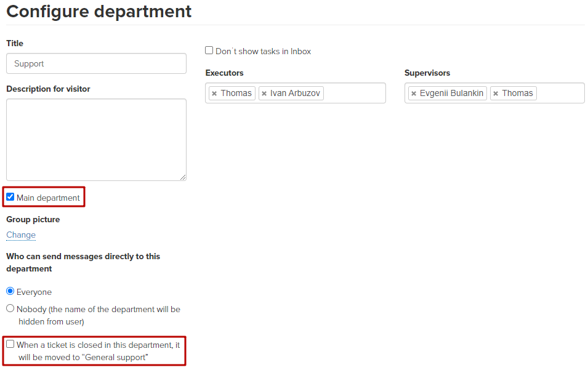
Task: Uncheck the Main department checkbox
Action: (10, 197)
